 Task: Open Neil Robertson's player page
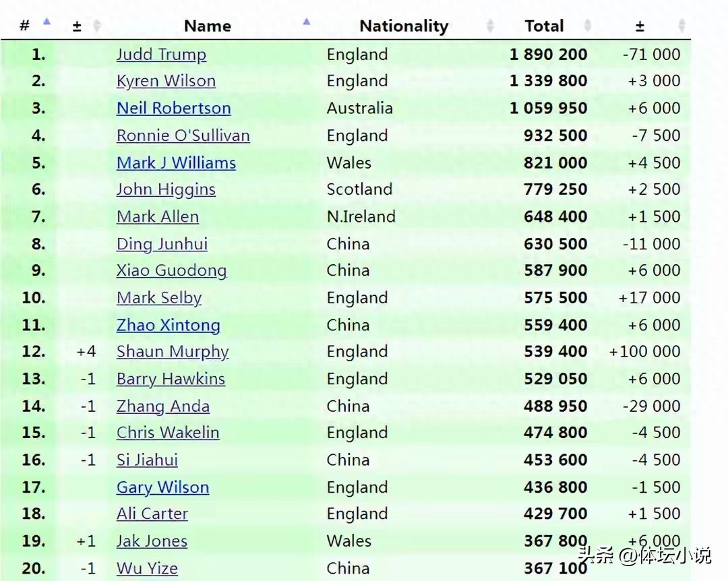[x=173, y=108]
